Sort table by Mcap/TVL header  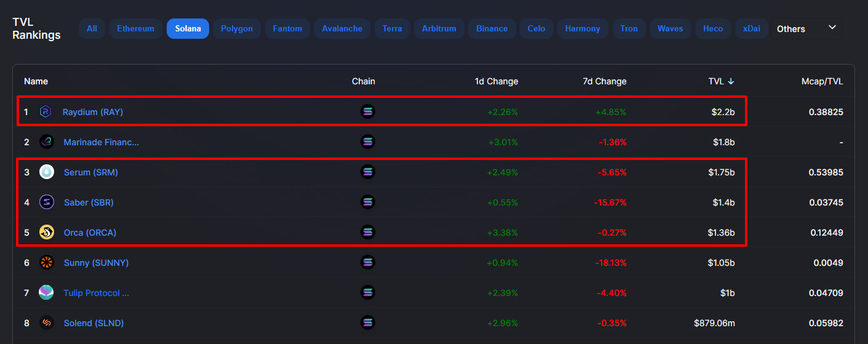(x=822, y=81)
